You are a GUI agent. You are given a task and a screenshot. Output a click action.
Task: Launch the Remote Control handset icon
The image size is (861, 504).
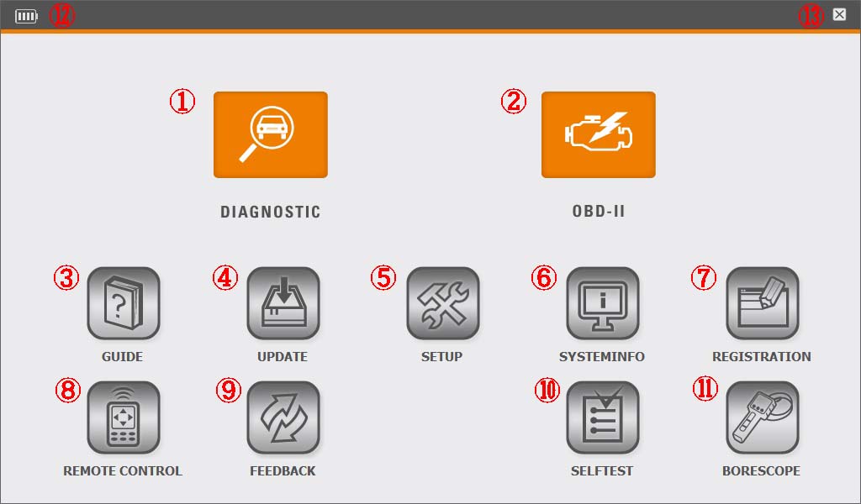pyautogui.click(x=124, y=417)
